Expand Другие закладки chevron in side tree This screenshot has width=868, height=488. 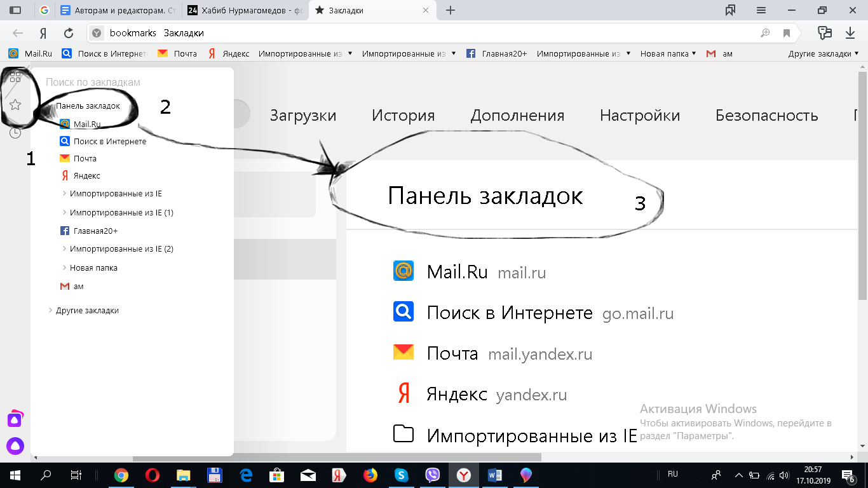(51, 310)
